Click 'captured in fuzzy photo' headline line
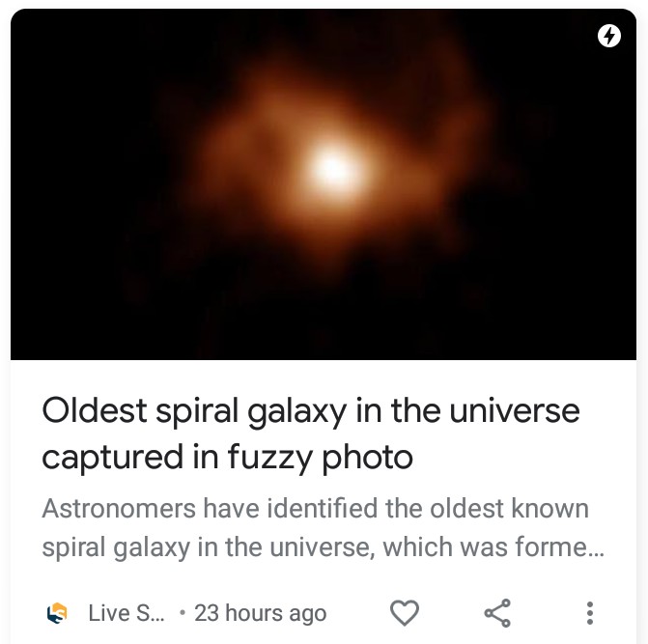 (x=227, y=458)
